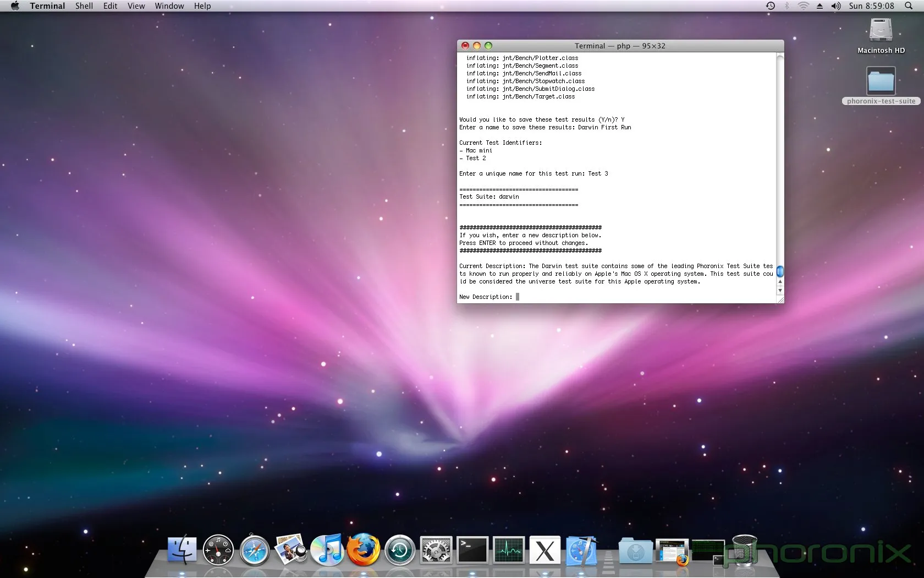Click the Terminal window resize corner
Screen dimensions: 924x578
pyautogui.click(x=780, y=299)
